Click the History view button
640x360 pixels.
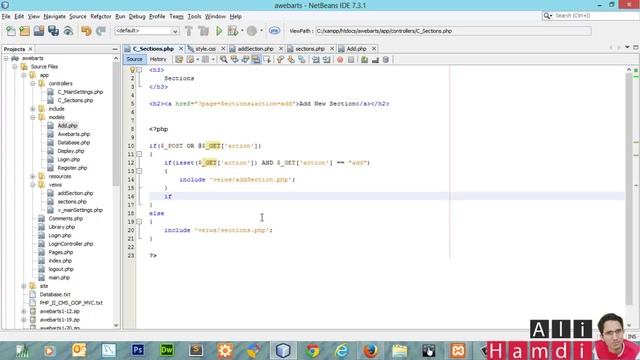click(x=158, y=60)
